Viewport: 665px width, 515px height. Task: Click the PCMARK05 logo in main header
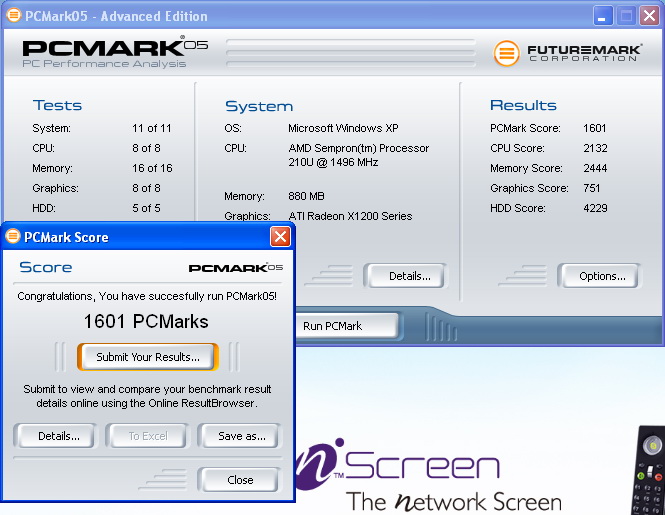115,48
